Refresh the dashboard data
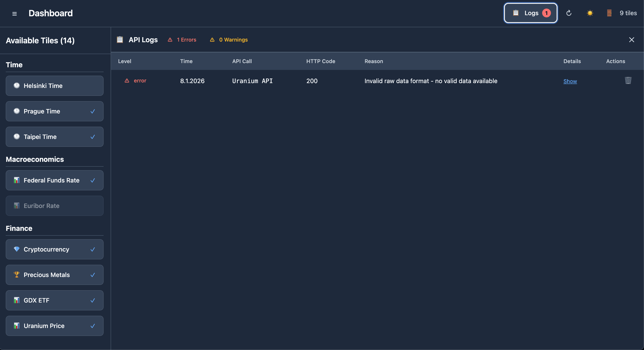This screenshot has width=644, height=350. 569,13
